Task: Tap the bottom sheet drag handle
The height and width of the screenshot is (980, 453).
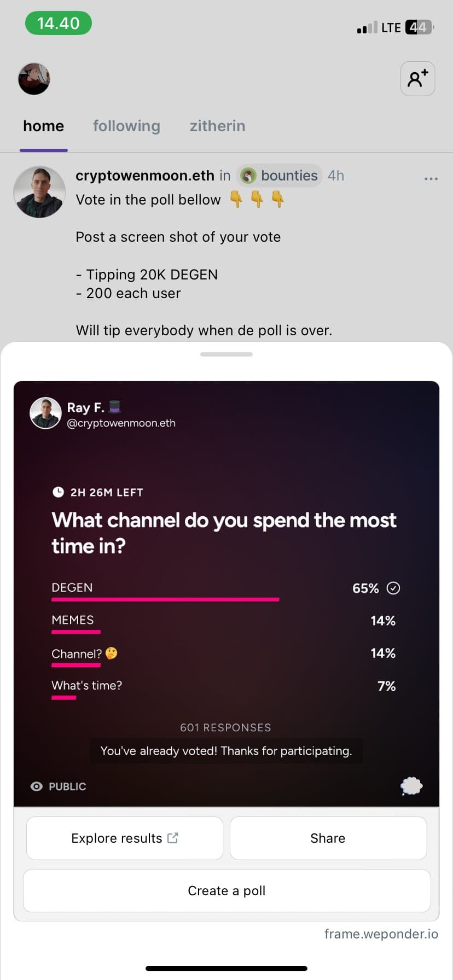Action: point(226,354)
